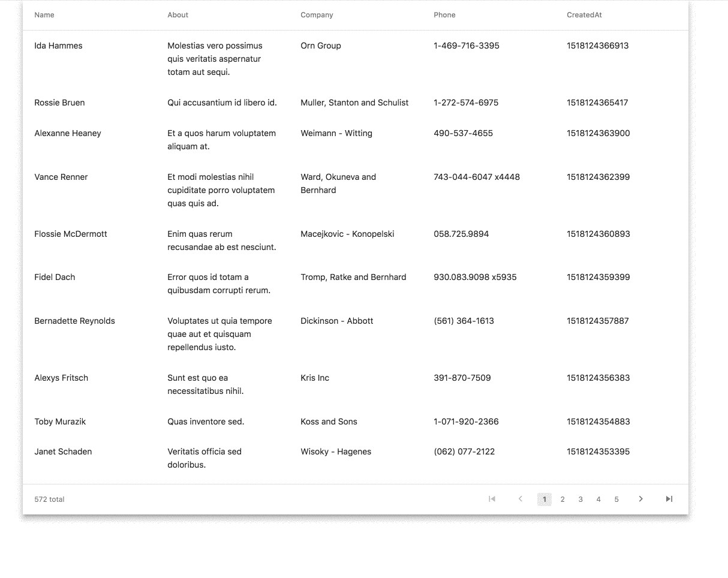The image size is (728, 578).
Task: Click CreatedAt value 1518124353395
Action: (x=598, y=451)
